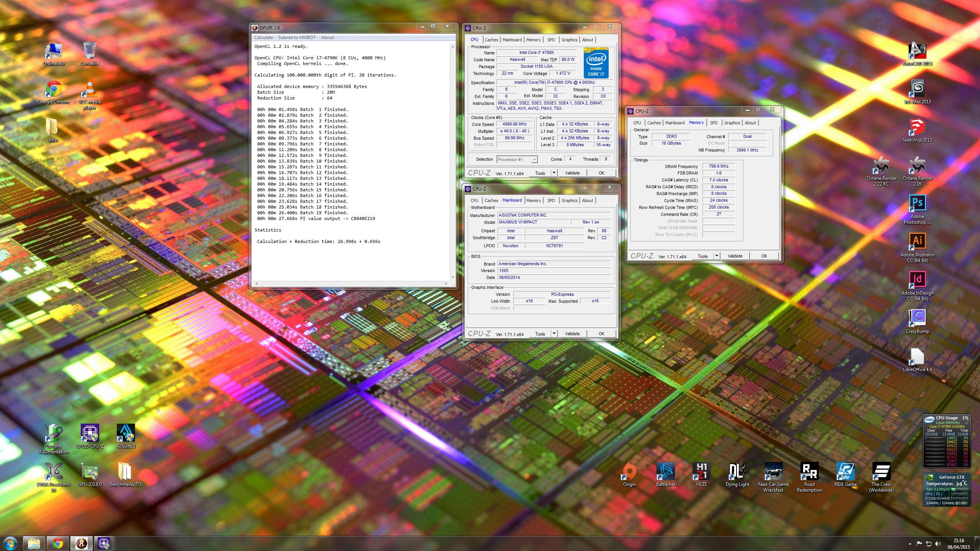This screenshot has height=551, width=980.
Task: Click GPUPI vertical scrollbar up arrow
Action: coord(453,47)
